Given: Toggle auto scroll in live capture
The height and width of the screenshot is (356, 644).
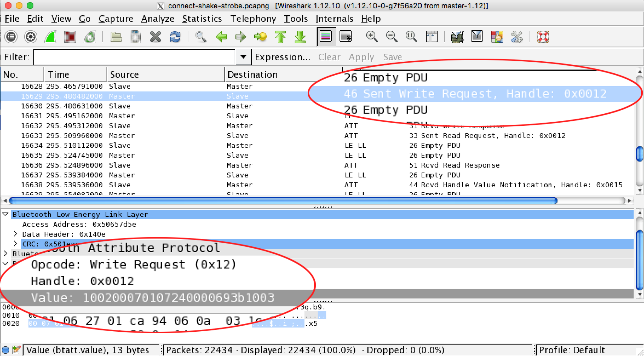Looking at the screenshot, I should [346, 37].
